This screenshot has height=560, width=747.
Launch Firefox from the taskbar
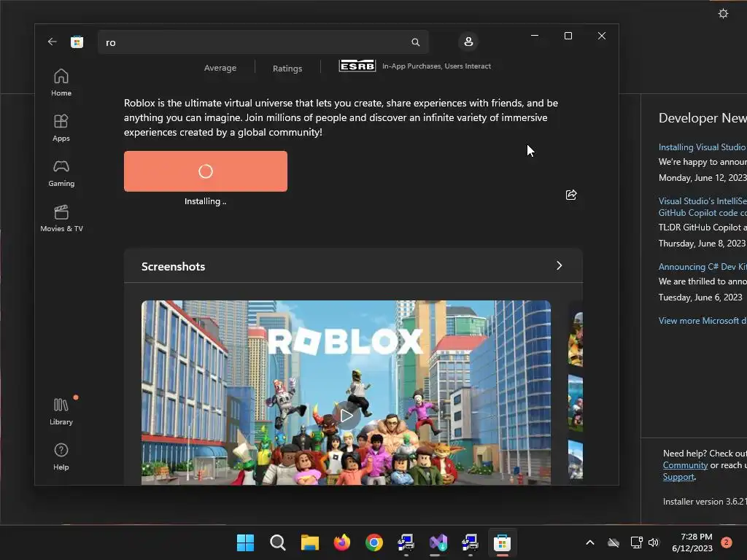pyautogui.click(x=341, y=542)
